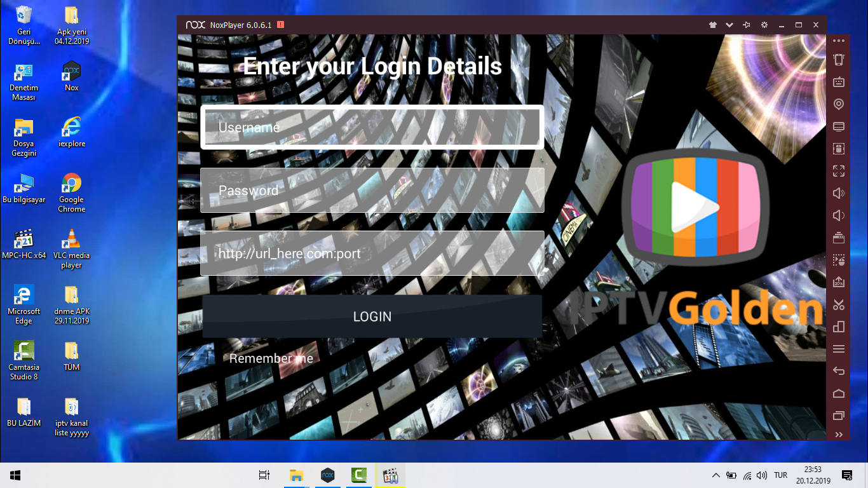This screenshot has height=488, width=868.
Task: Click the Android back arrow in sidebar
Action: (839, 371)
